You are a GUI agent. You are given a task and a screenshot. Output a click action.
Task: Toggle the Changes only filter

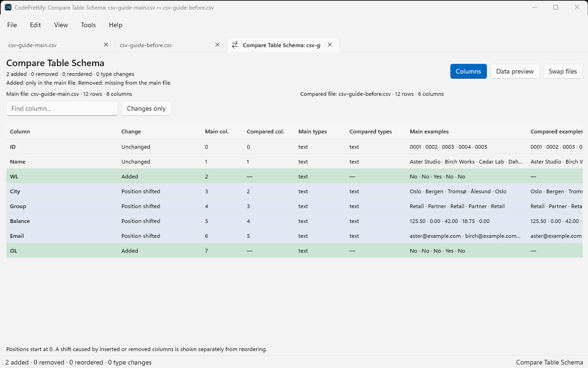pos(146,109)
